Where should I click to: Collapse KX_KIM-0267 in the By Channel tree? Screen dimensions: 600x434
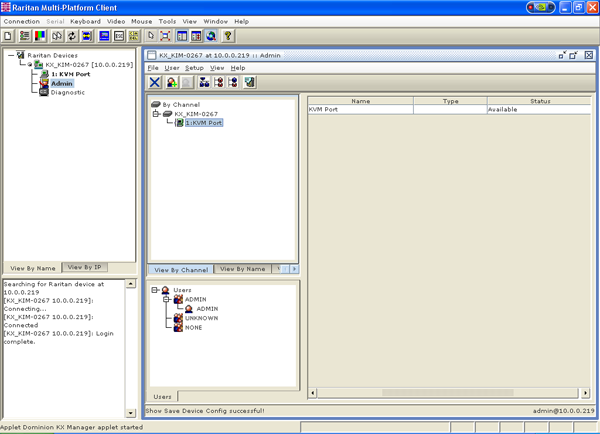point(156,114)
